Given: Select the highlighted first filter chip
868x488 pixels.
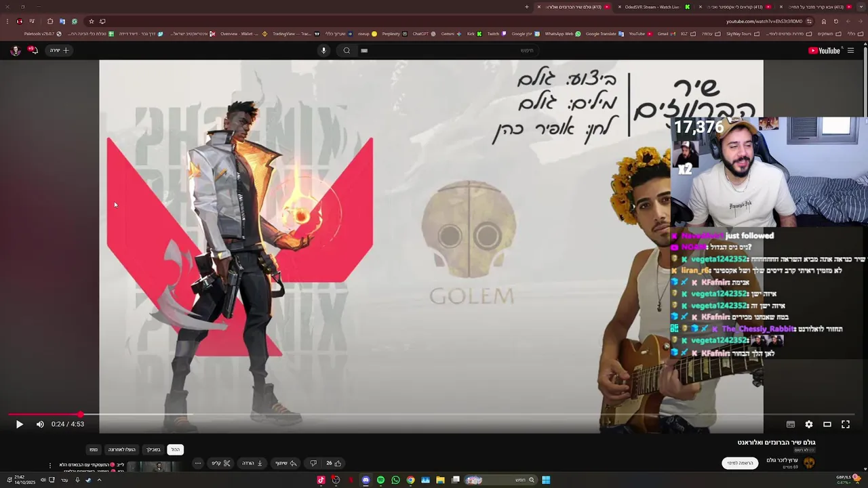Looking at the screenshot, I should pyautogui.click(x=175, y=449).
